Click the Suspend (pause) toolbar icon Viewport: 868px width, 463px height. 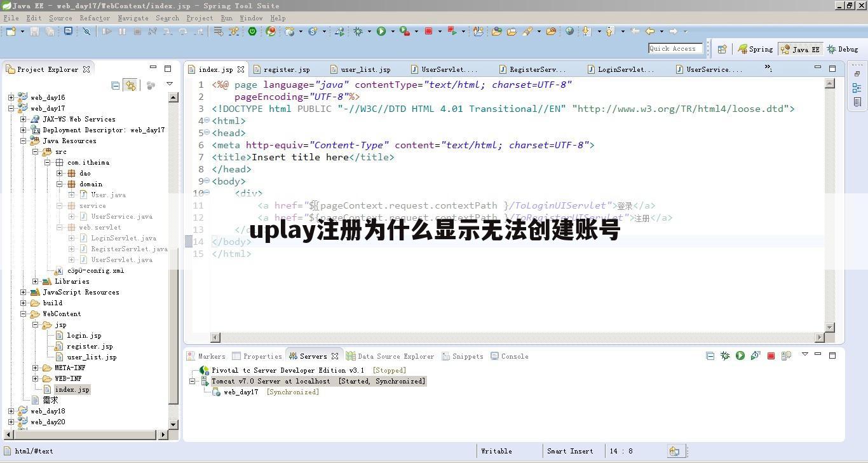click(122, 31)
